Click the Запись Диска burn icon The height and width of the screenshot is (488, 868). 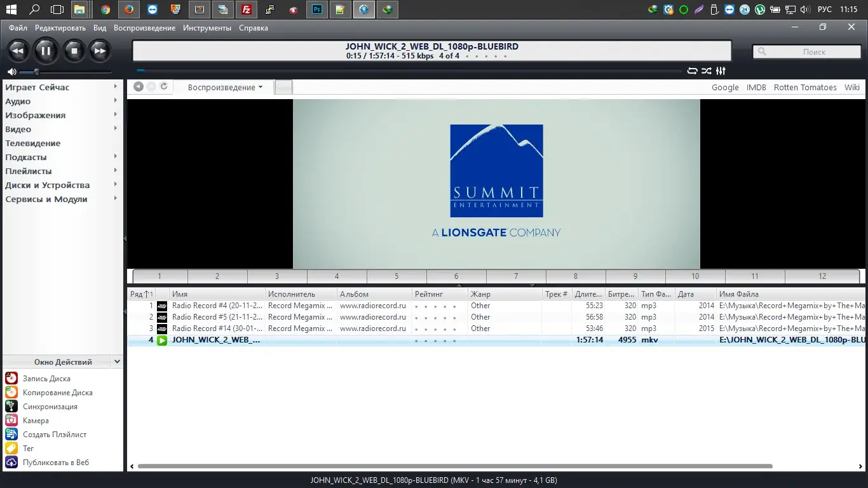(11, 378)
